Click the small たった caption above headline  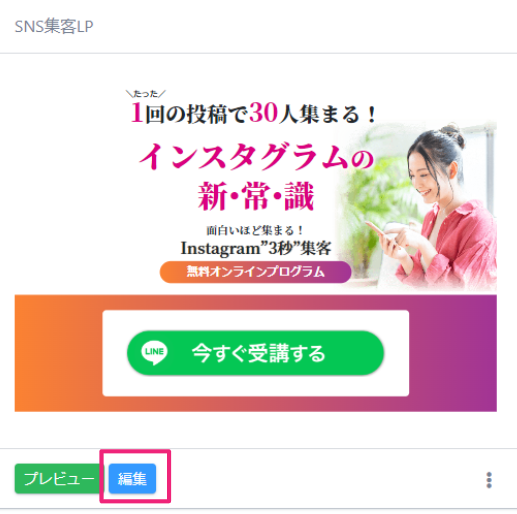[145, 94]
